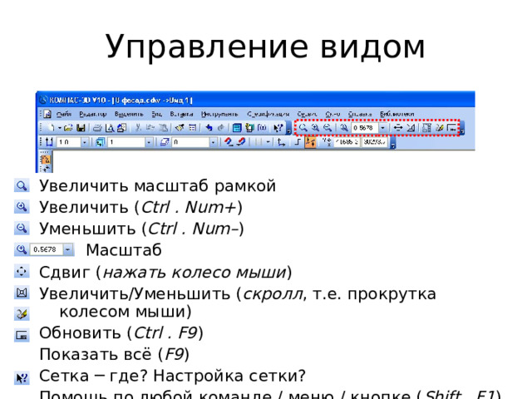Click the Open file folder icon in the toolbar
Screen dimensions: 532x399
click(x=68, y=128)
